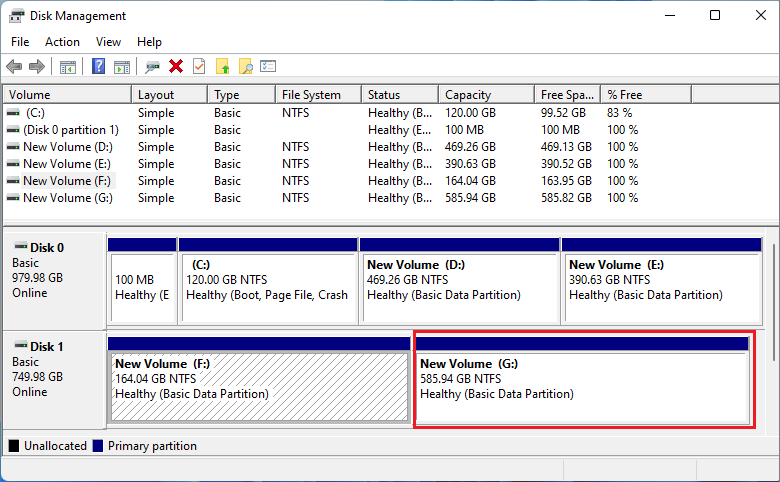
Task: Click the Show/Hide Console Tree icon
Action: [68, 67]
